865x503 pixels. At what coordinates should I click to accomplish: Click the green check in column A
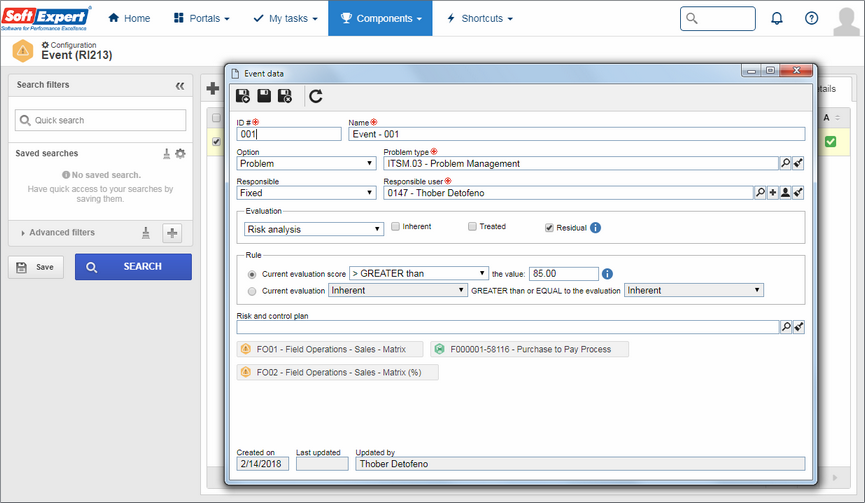pyautogui.click(x=830, y=142)
